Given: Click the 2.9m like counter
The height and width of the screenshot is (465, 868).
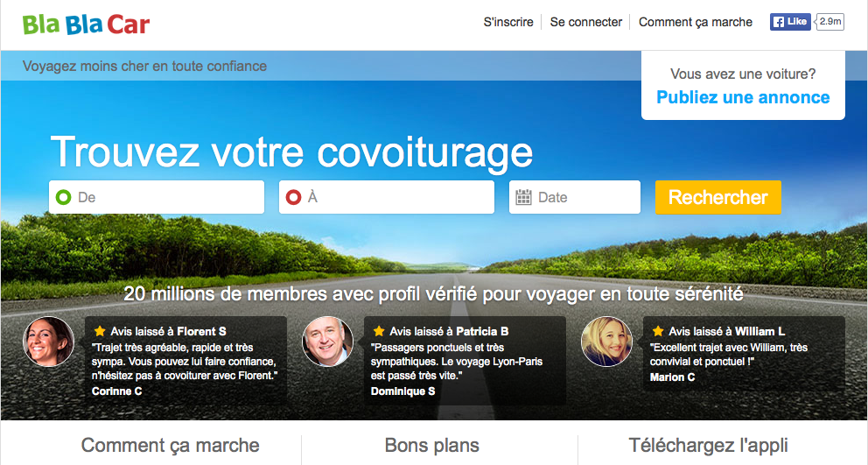Looking at the screenshot, I should [x=829, y=22].
